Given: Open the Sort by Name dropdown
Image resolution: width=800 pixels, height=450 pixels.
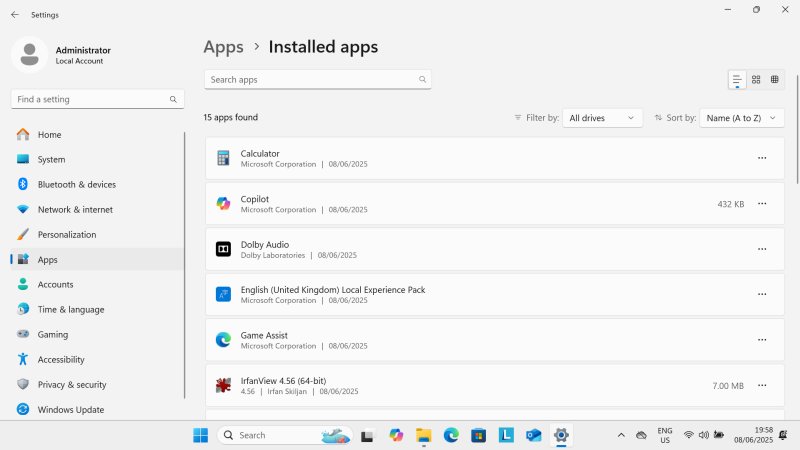Looking at the screenshot, I should 741,118.
